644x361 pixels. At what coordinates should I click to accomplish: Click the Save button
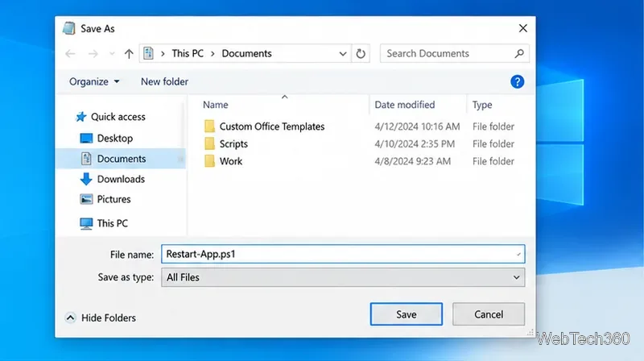pos(407,314)
